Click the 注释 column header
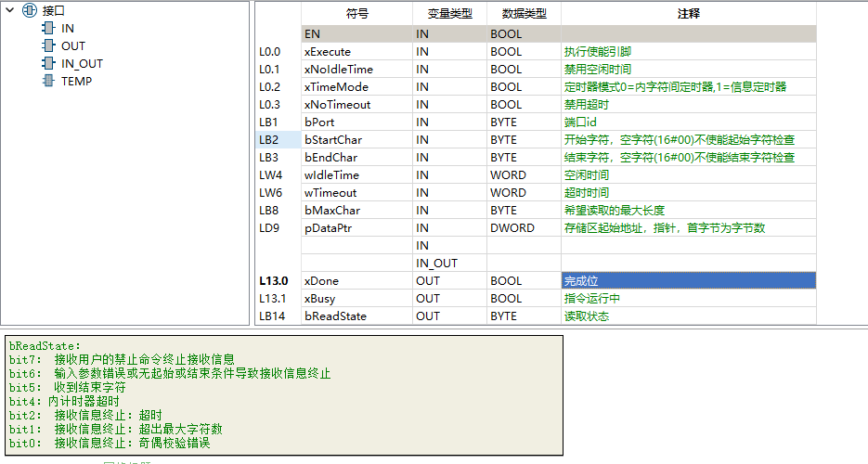The image size is (868, 464). [689, 14]
